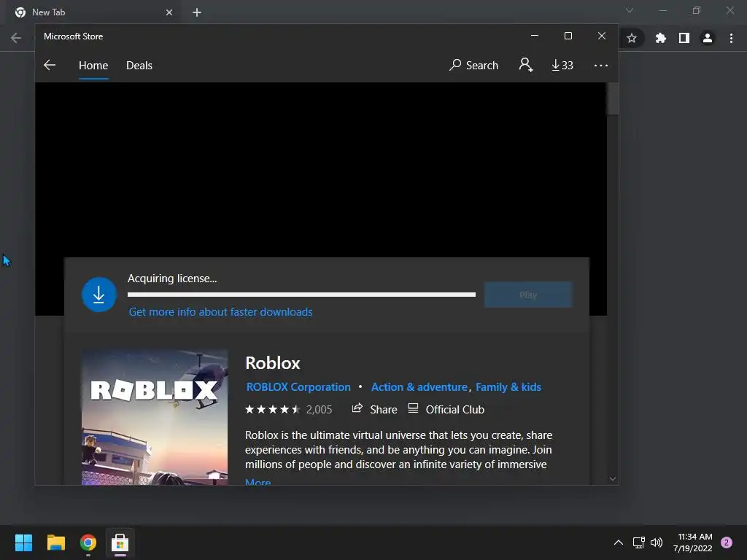Close the New Tab tab in Chrome

click(x=169, y=12)
